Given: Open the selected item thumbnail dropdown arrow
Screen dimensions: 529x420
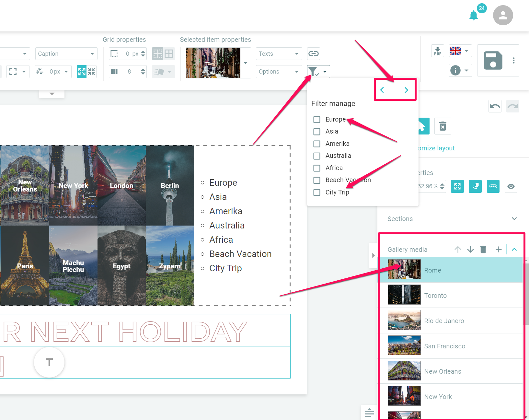Looking at the screenshot, I should click(246, 63).
